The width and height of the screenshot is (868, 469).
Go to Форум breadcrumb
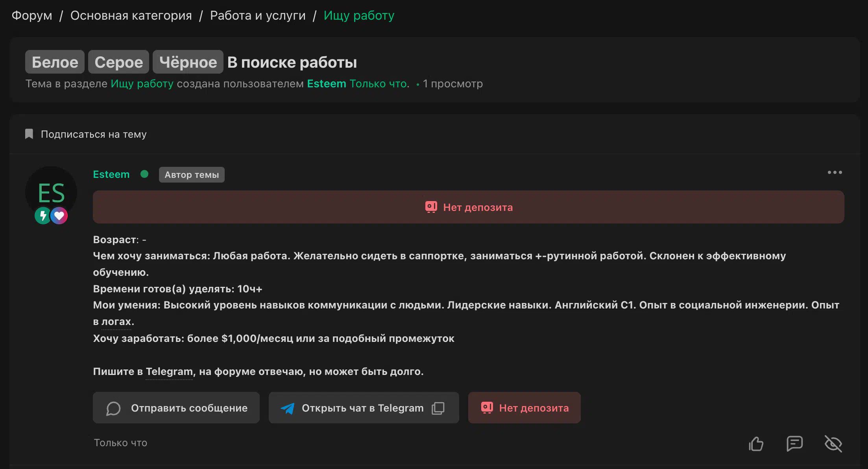[x=32, y=15]
